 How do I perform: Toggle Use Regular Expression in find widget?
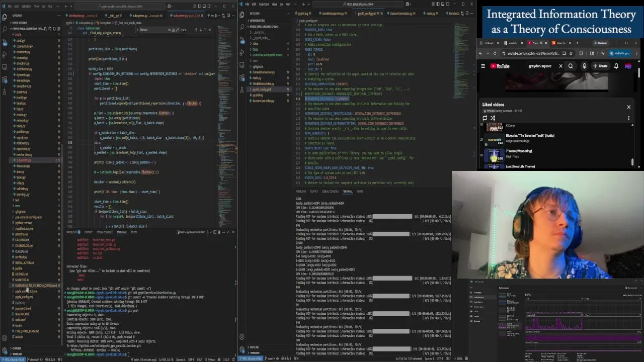177,30
